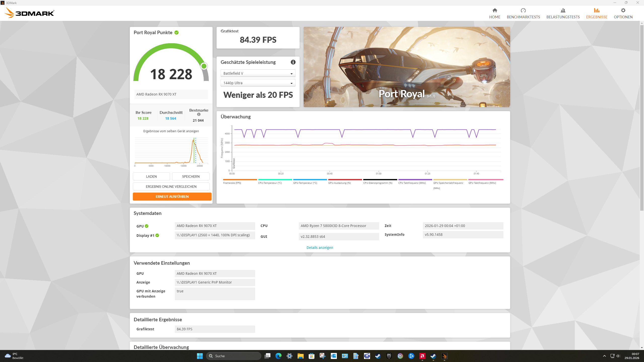Image resolution: width=644 pixels, height=362 pixels.
Task: Open the Windows Start menu
Action: click(199, 356)
